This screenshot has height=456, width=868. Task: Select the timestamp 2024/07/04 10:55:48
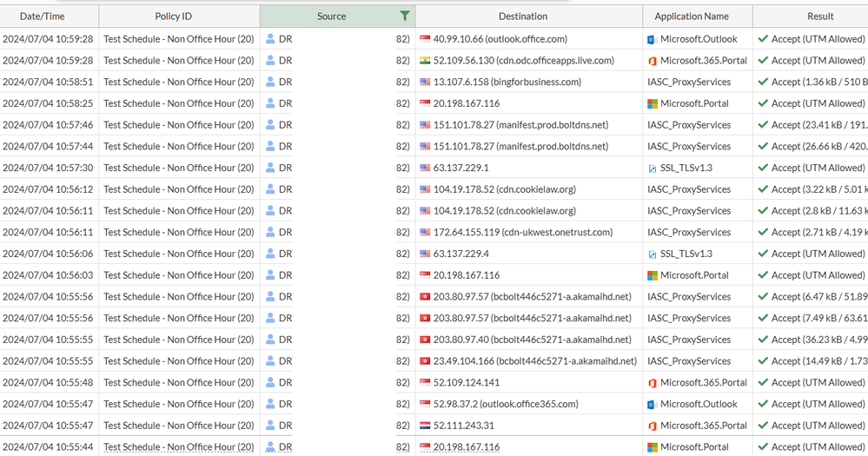(48, 382)
